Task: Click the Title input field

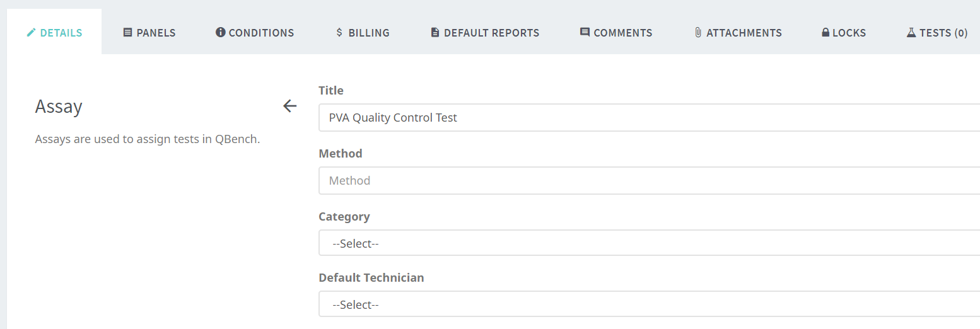Action: point(649,118)
